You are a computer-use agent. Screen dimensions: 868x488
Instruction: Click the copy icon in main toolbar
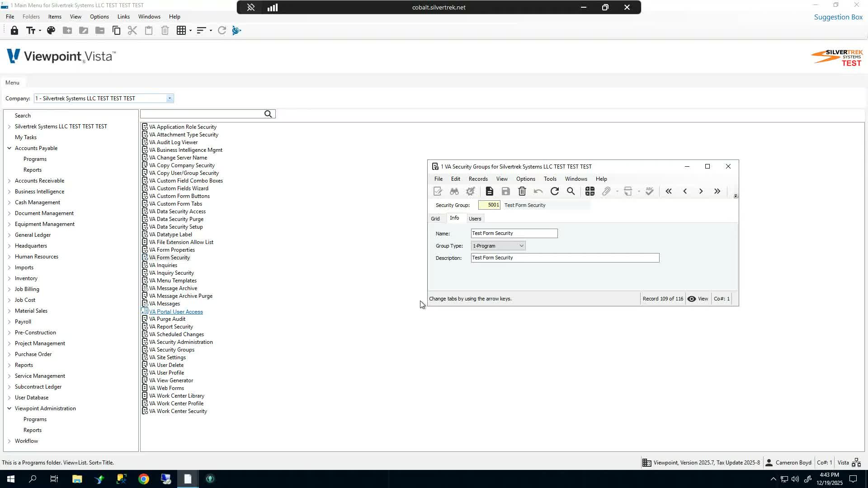pos(116,31)
